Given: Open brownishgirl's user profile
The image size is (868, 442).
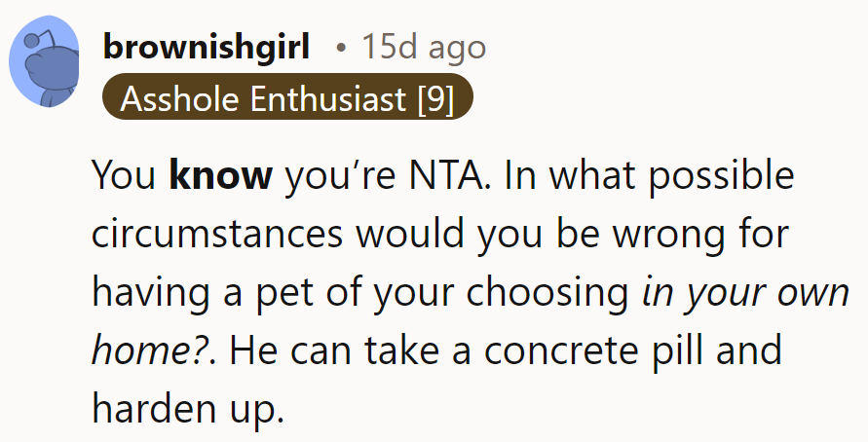Looking at the screenshot, I should 206,46.
